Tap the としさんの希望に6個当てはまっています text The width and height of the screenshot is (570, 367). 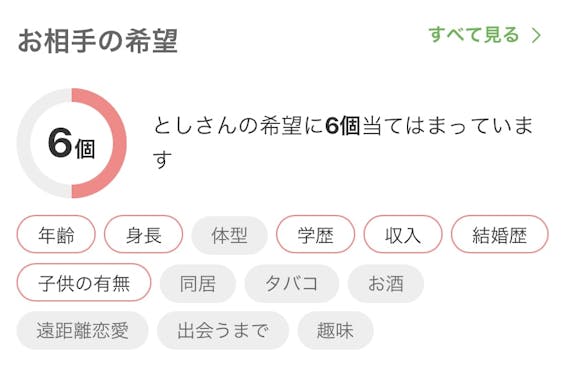(343, 142)
